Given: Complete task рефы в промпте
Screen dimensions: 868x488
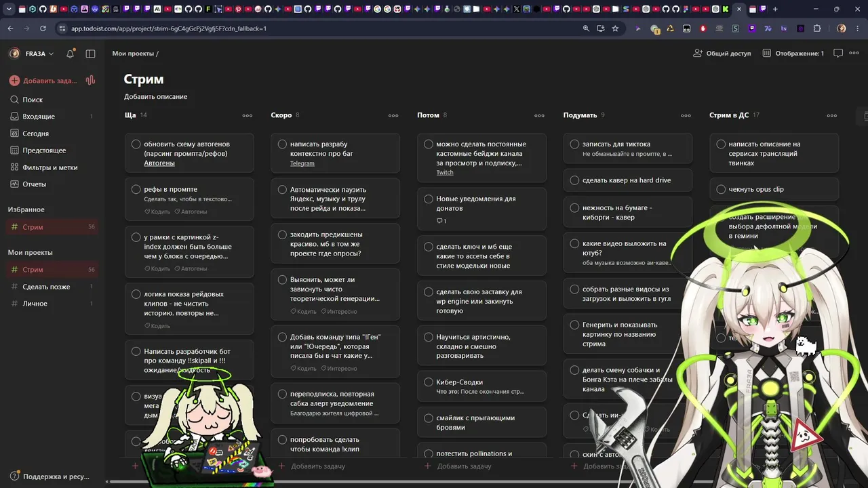Looking at the screenshot, I should point(136,190).
